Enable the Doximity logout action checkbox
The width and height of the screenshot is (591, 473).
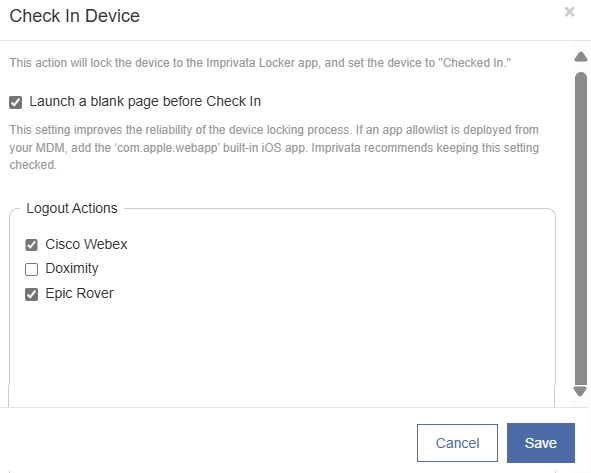(31, 269)
